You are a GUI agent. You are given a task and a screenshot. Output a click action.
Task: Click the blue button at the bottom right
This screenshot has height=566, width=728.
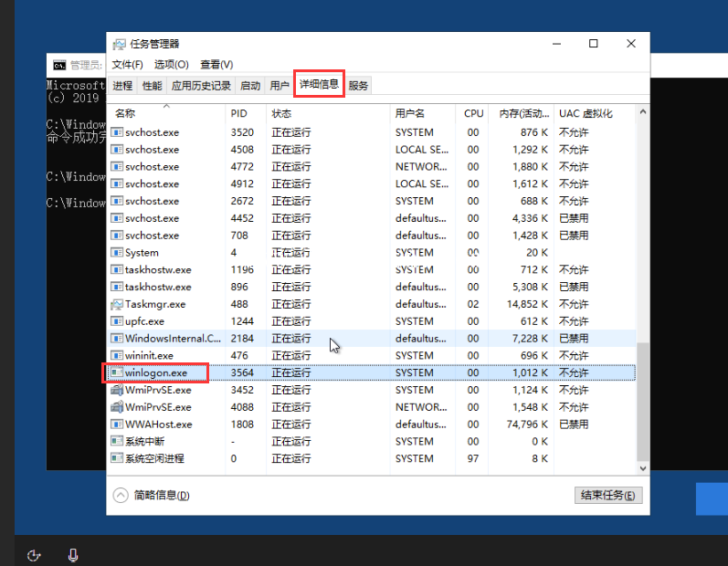coord(712,498)
